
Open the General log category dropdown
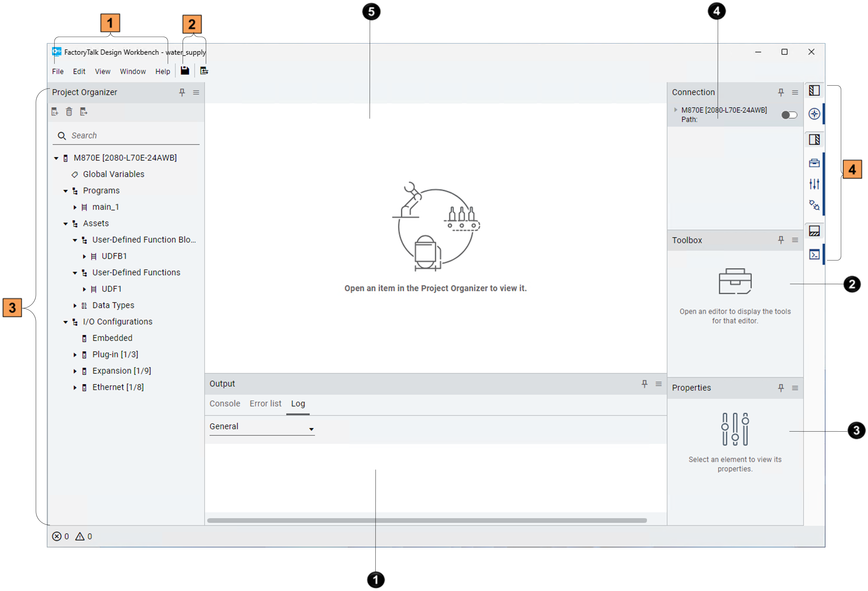click(x=262, y=427)
